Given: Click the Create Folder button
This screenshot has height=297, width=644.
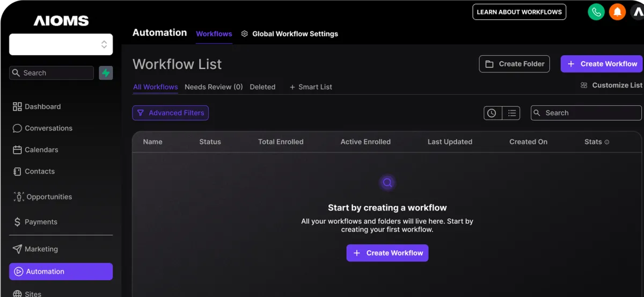Looking at the screenshot, I should 515,64.
